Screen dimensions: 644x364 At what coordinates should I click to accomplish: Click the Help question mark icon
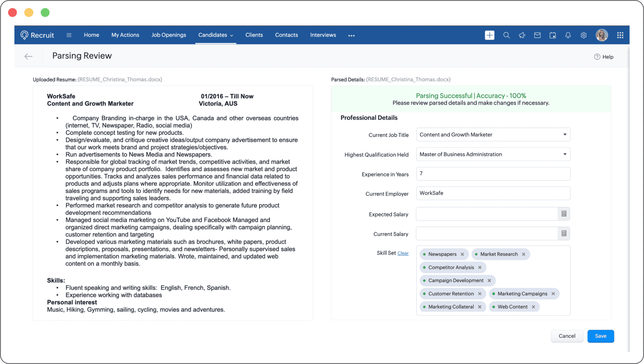pyautogui.click(x=597, y=57)
